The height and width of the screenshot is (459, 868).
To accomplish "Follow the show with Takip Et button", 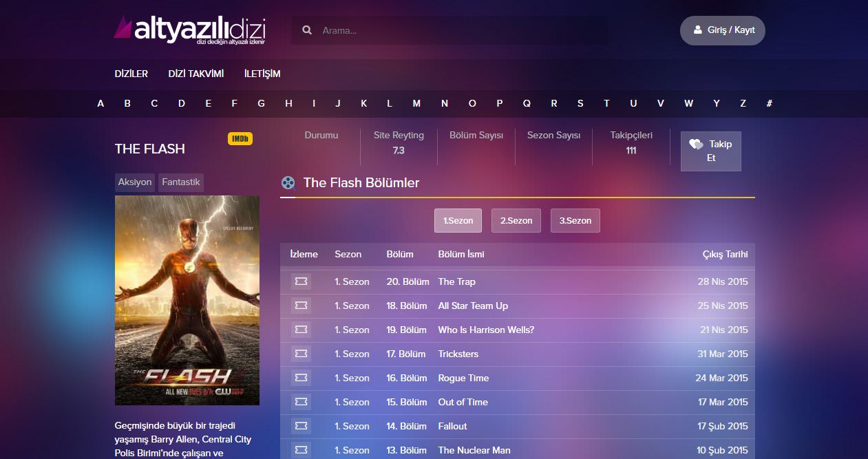I will point(711,151).
